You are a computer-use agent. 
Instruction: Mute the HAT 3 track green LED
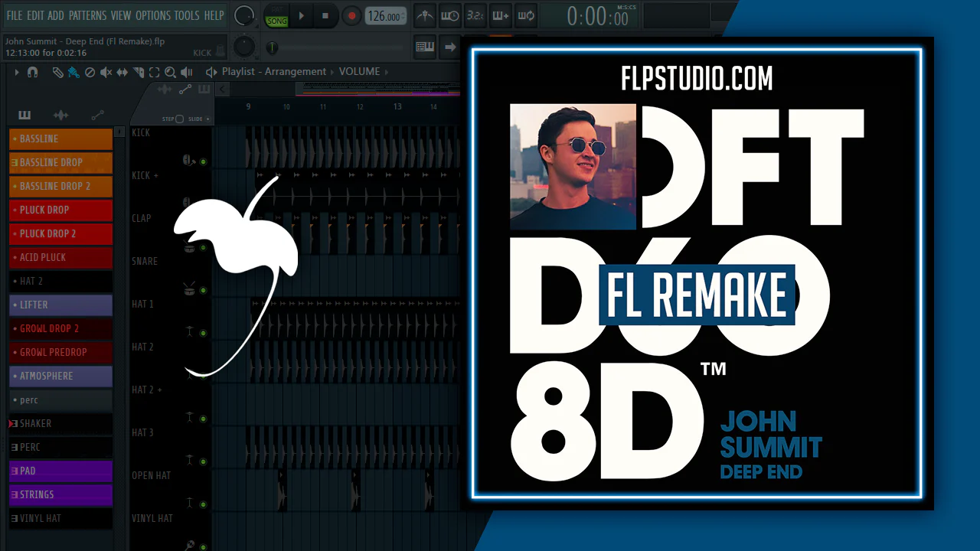[204, 462]
